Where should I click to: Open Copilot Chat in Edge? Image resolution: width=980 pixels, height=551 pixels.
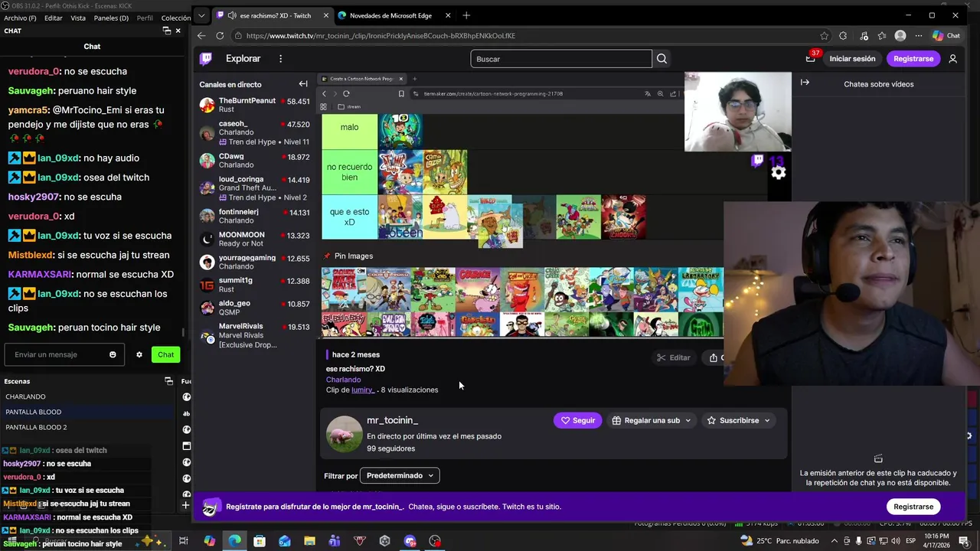coord(946,35)
